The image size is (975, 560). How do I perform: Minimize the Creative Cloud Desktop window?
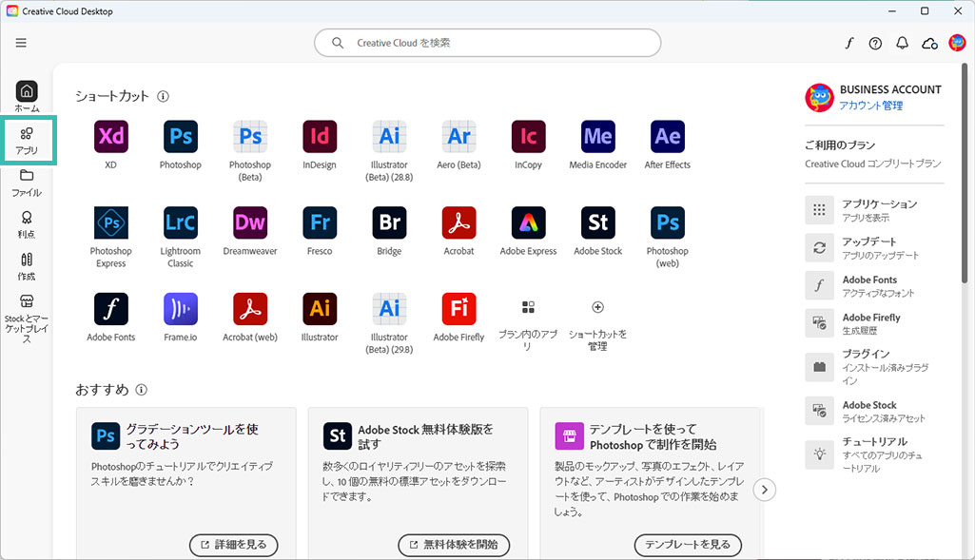tap(892, 11)
